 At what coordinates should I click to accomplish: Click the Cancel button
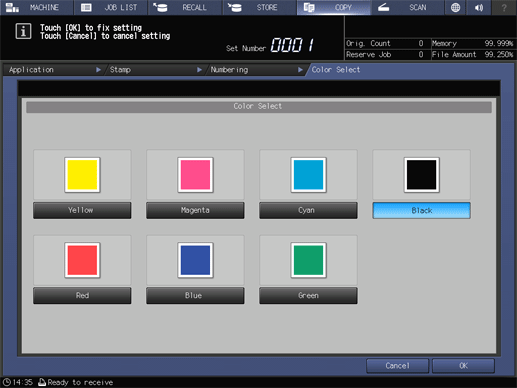[x=397, y=366]
